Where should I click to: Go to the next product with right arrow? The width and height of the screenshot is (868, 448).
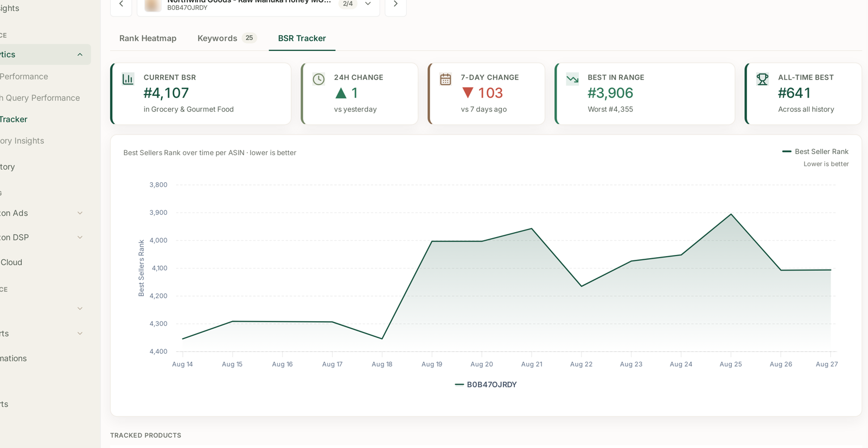[x=395, y=4]
